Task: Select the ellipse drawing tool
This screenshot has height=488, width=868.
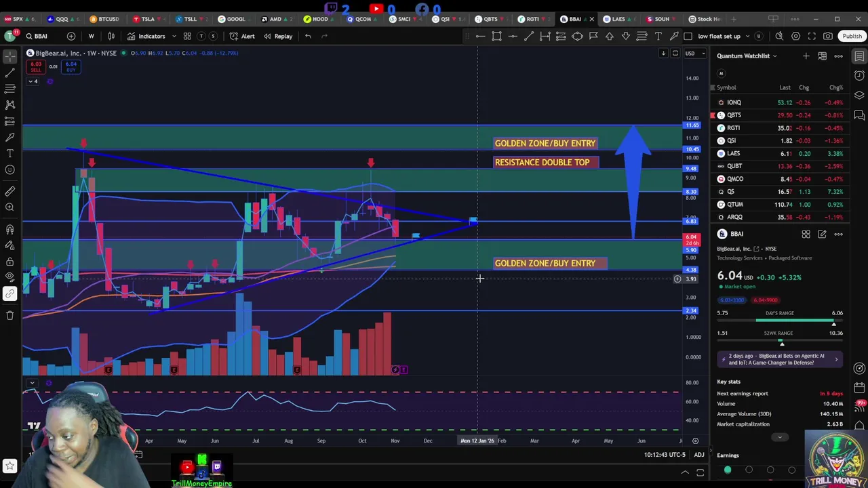Action: click(577, 36)
